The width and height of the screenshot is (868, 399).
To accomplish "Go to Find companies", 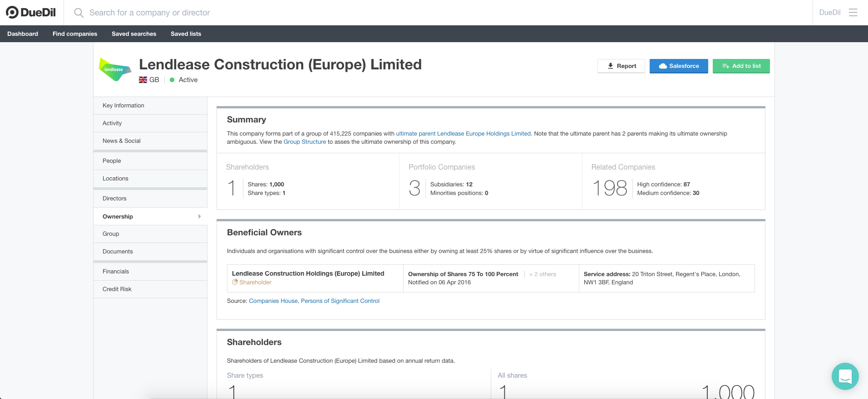I will 75,34.
